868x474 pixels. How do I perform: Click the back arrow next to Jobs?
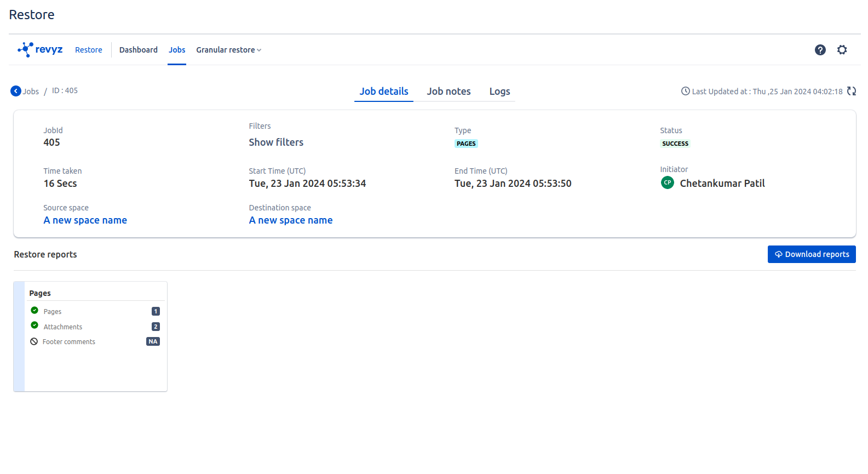tap(16, 91)
